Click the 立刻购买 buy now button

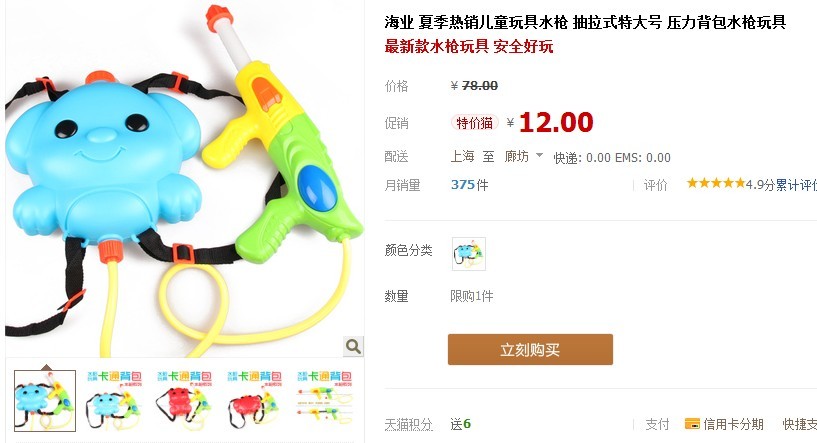(x=530, y=350)
